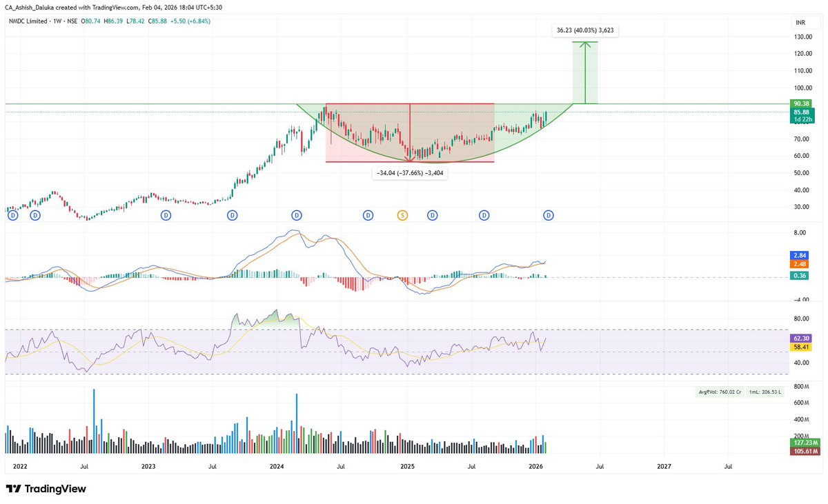Click the -34.04 (-37.66%) measurement label
This screenshot has height=504, width=828.
(x=410, y=172)
